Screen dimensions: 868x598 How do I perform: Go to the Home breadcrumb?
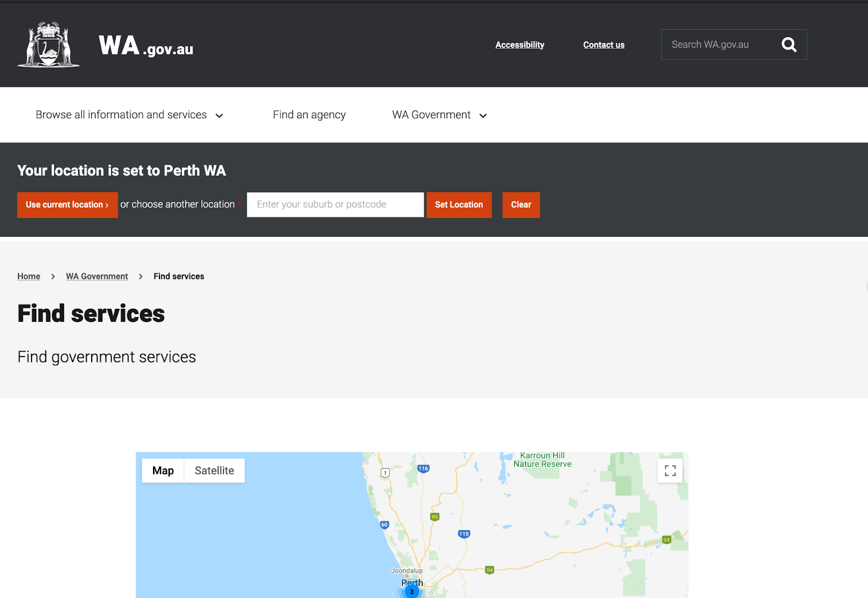click(29, 276)
